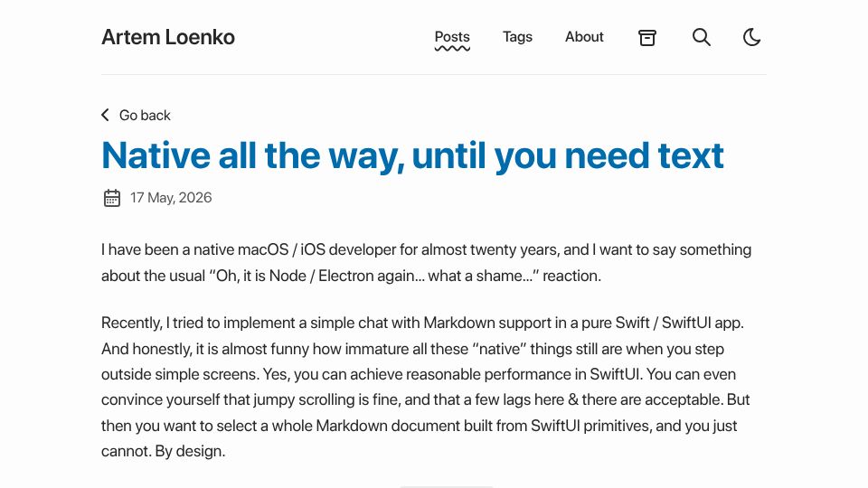The image size is (868, 488).
Task: Open the archives box icon
Action: [647, 38]
